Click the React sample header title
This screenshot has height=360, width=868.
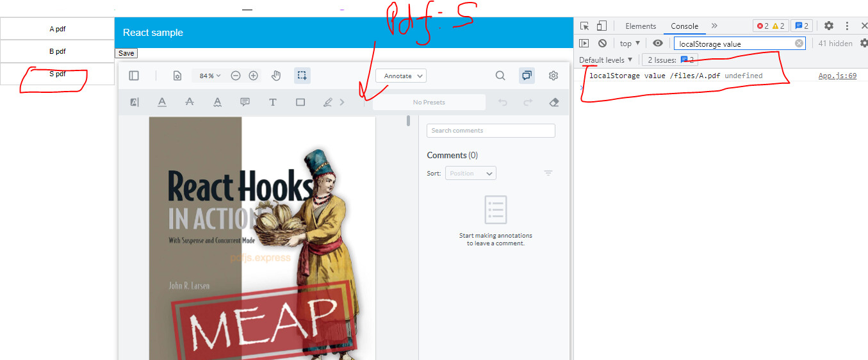pyautogui.click(x=153, y=33)
